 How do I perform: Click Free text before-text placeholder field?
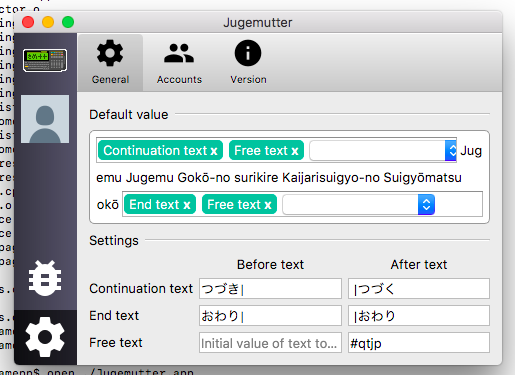point(270,343)
